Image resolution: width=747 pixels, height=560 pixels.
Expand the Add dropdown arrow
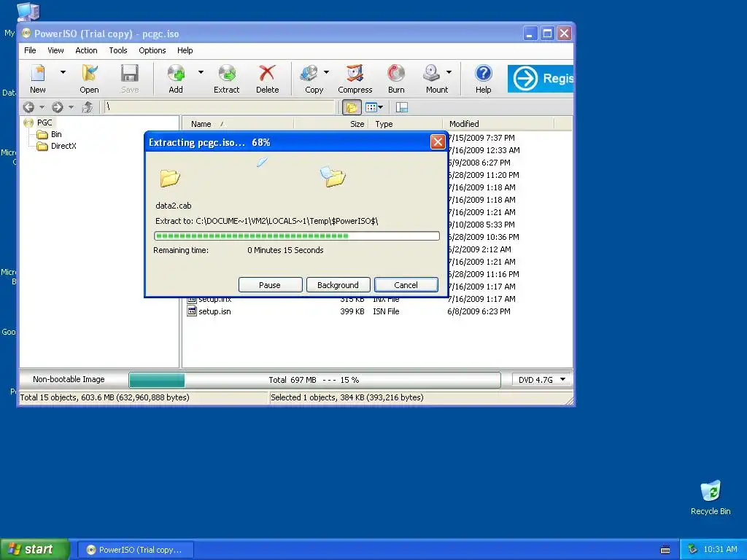pyautogui.click(x=201, y=72)
